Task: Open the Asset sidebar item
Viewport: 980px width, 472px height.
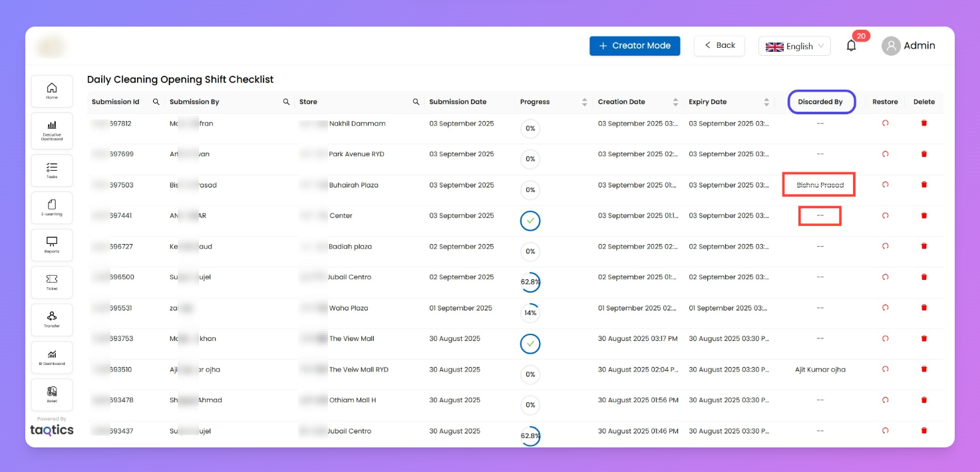Action: click(52, 394)
